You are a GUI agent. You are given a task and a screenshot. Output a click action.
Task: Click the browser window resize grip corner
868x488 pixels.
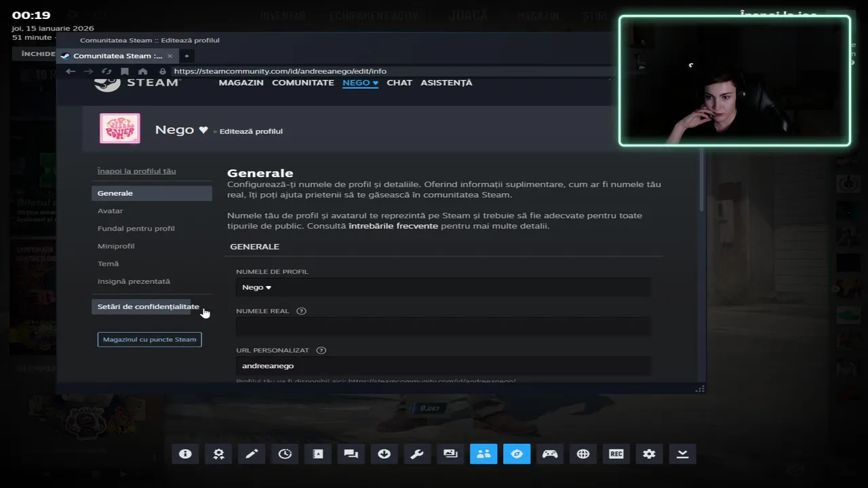point(700,388)
